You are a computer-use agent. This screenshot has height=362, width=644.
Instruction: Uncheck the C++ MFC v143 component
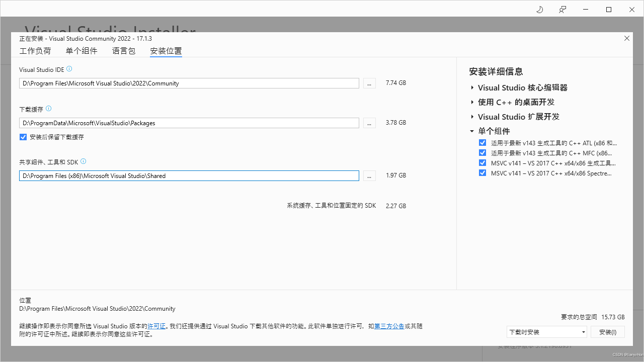[482, 153]
